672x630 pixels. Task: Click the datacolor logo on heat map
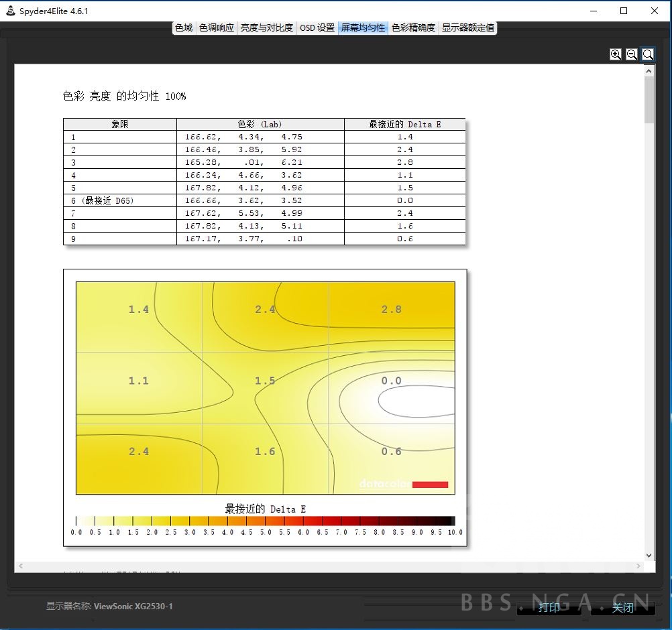[404, 484]
